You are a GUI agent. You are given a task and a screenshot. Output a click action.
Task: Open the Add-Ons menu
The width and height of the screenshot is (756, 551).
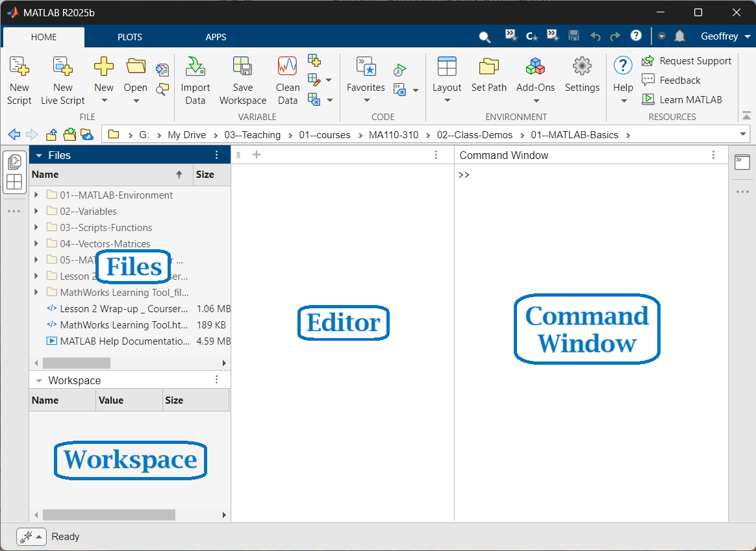pos(535,81)
